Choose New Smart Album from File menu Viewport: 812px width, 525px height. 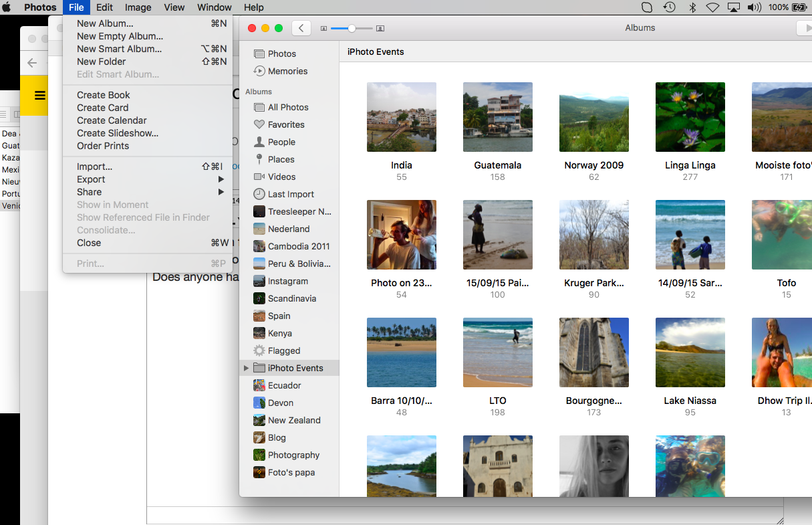[119, 49]
